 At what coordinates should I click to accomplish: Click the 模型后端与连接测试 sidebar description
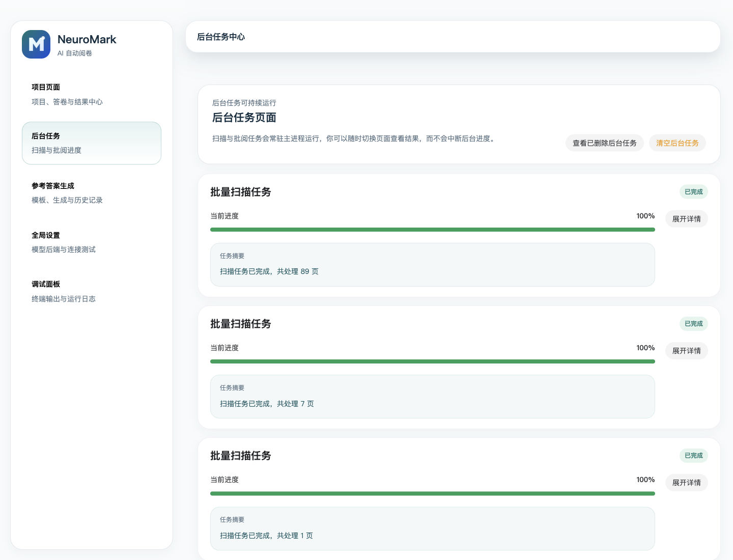click(64, 249)
